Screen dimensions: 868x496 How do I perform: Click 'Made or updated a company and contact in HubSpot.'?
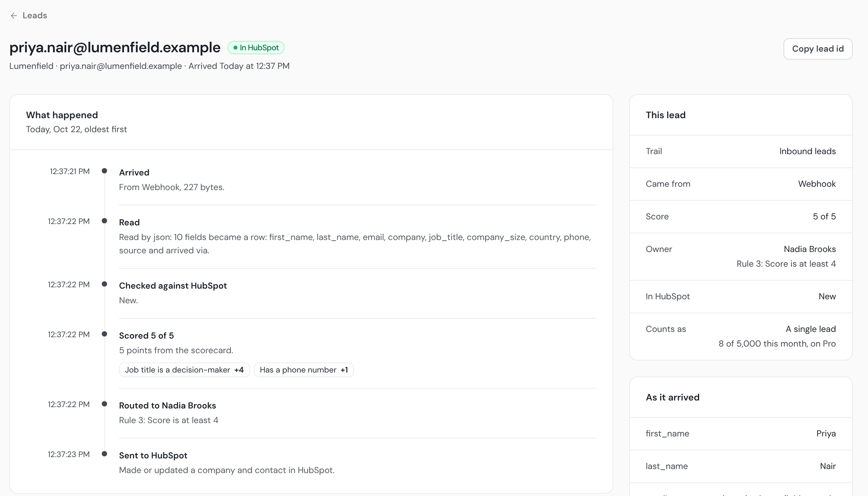tap(226, 470)
